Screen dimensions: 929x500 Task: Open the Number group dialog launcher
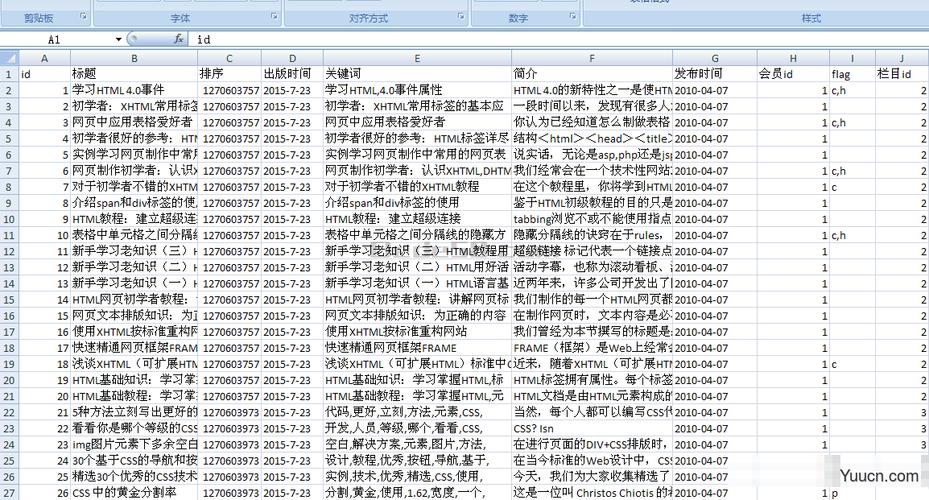[573, 17]
